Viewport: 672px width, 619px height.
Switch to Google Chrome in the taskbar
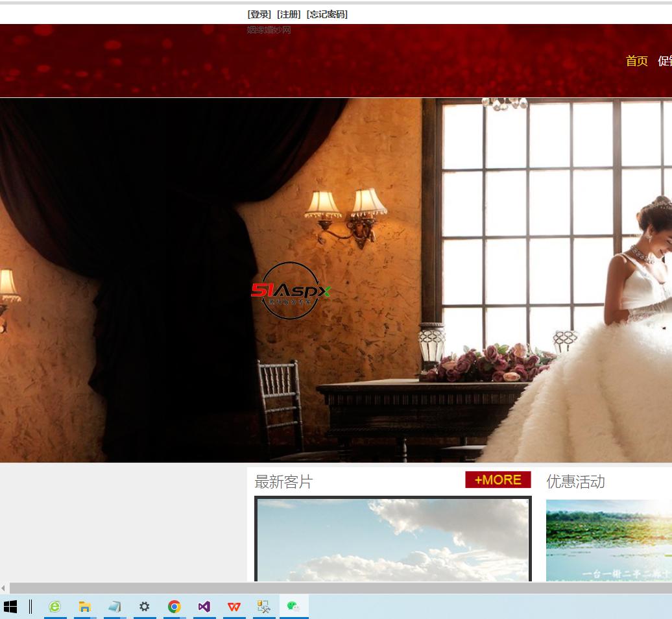pyautogui.click(x=174, y=607)
